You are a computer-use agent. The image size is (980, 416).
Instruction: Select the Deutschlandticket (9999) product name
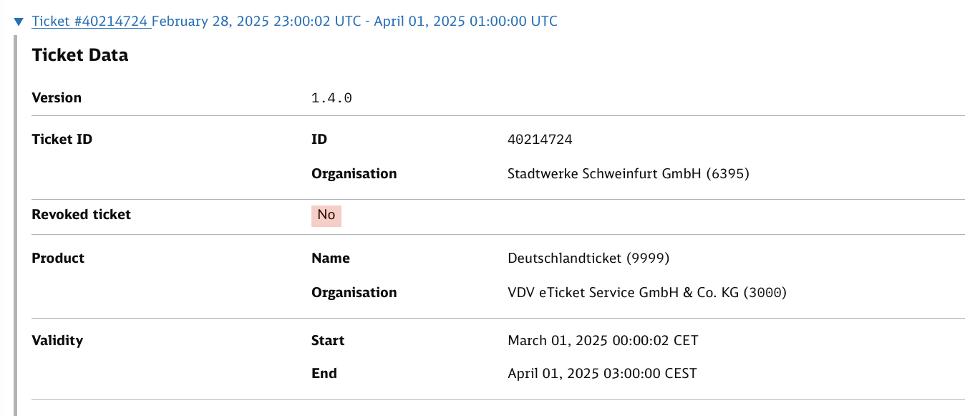coord(588,258)
